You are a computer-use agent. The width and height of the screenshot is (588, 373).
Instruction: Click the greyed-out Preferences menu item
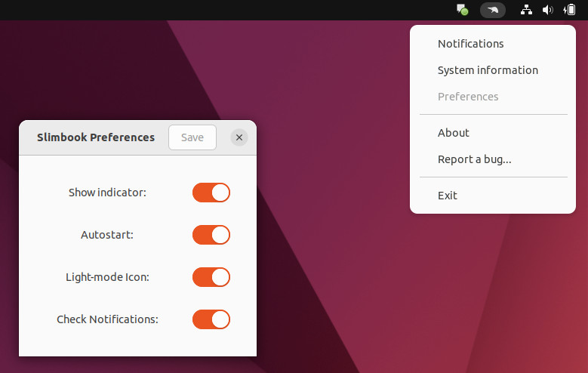pyautogui.click(x=468, y=97)
